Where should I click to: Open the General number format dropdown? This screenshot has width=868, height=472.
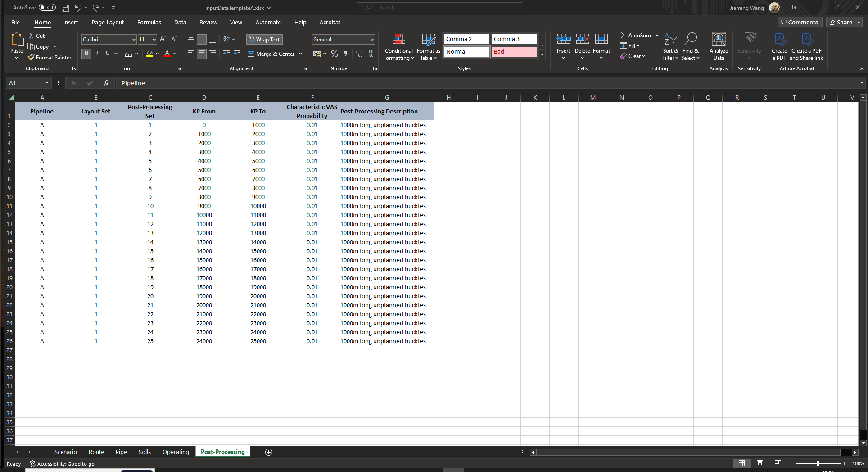[372, 40]
